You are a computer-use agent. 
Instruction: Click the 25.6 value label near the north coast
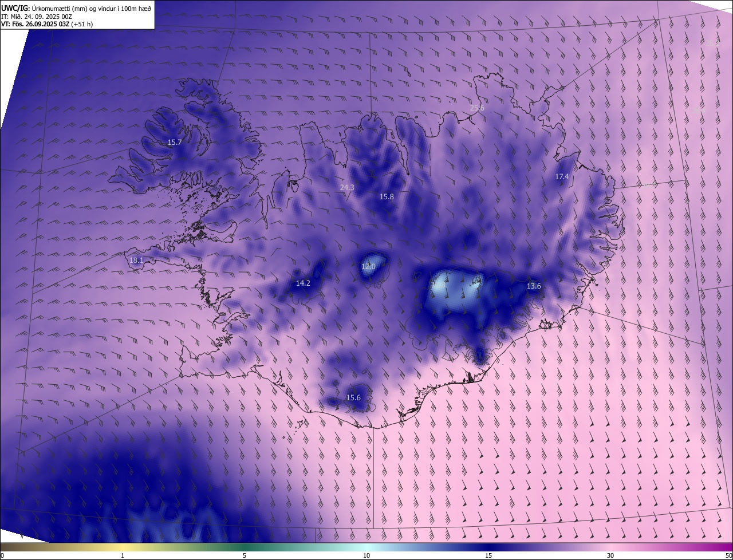(x=477, y=108)
